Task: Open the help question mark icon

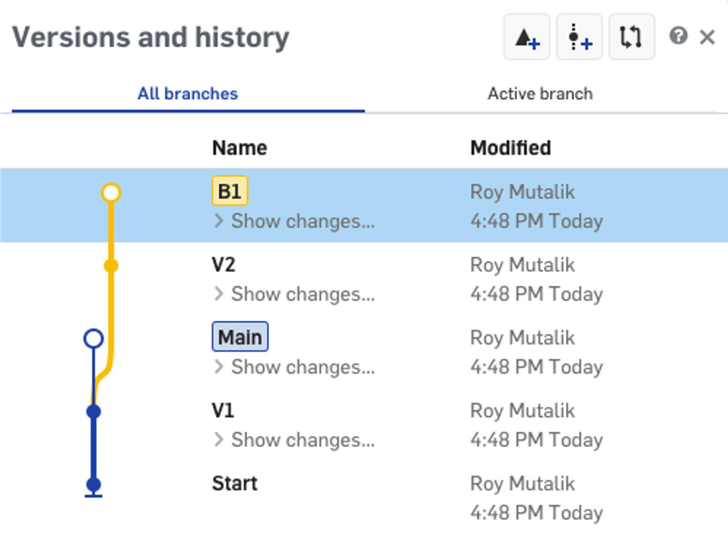Action: [x=678, y=36]
